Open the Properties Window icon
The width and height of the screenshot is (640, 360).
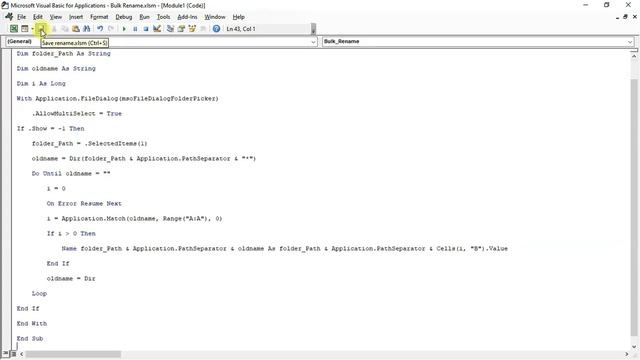181,29
